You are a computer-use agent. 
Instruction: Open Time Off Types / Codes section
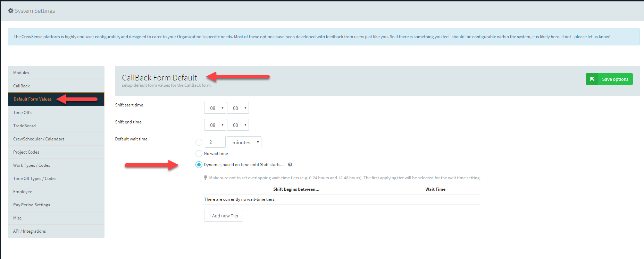[56, 179]
